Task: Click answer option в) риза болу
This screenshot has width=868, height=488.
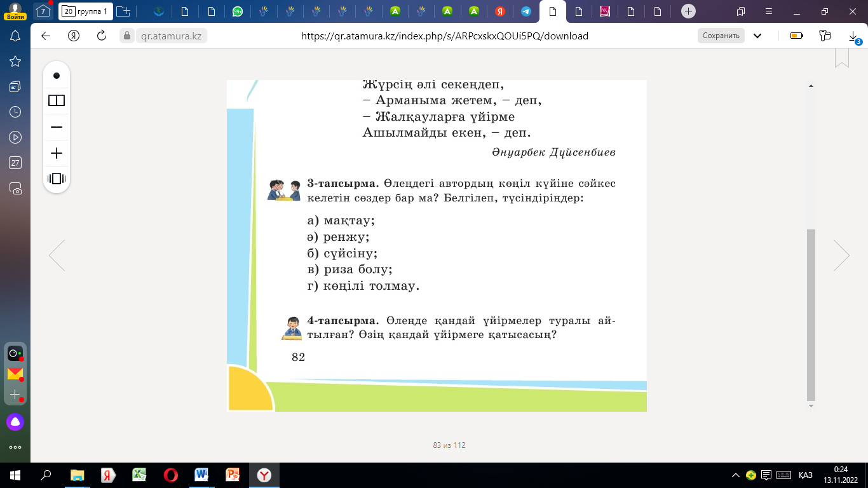Action: click(x=350, y=269)
